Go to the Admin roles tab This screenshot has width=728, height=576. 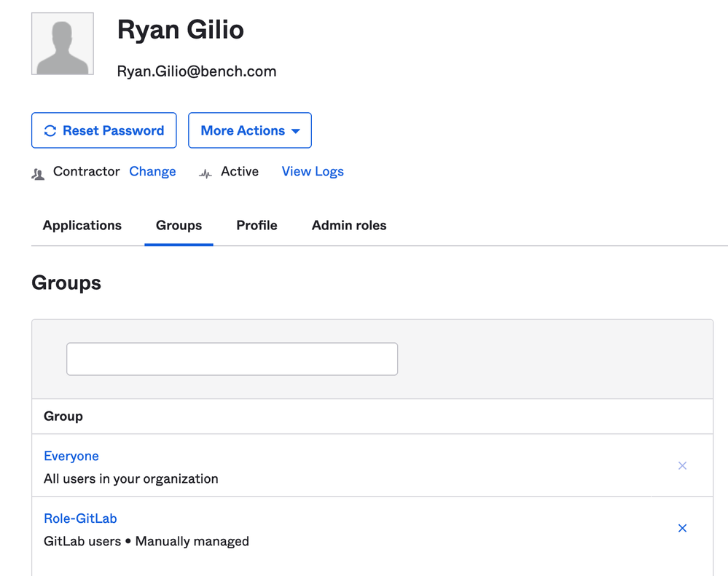tap(349, 226)
